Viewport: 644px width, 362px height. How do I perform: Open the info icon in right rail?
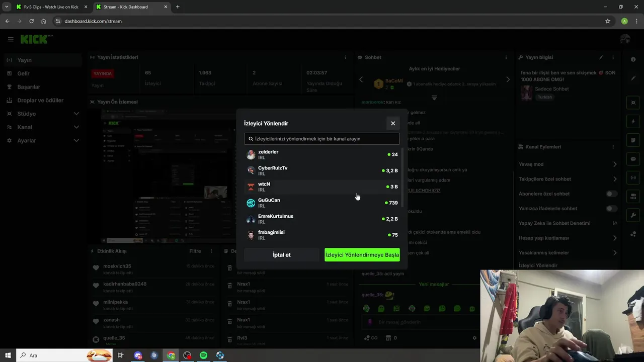coord(633,59)
